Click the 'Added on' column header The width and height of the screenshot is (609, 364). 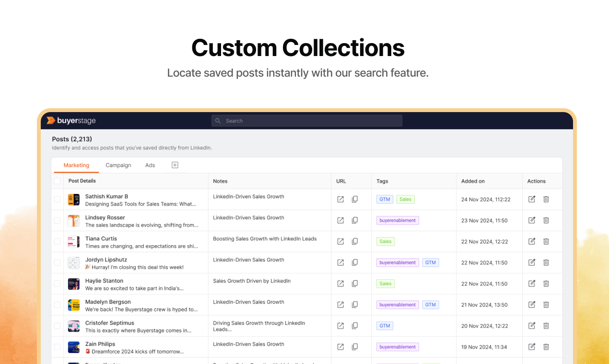point(473,181)
